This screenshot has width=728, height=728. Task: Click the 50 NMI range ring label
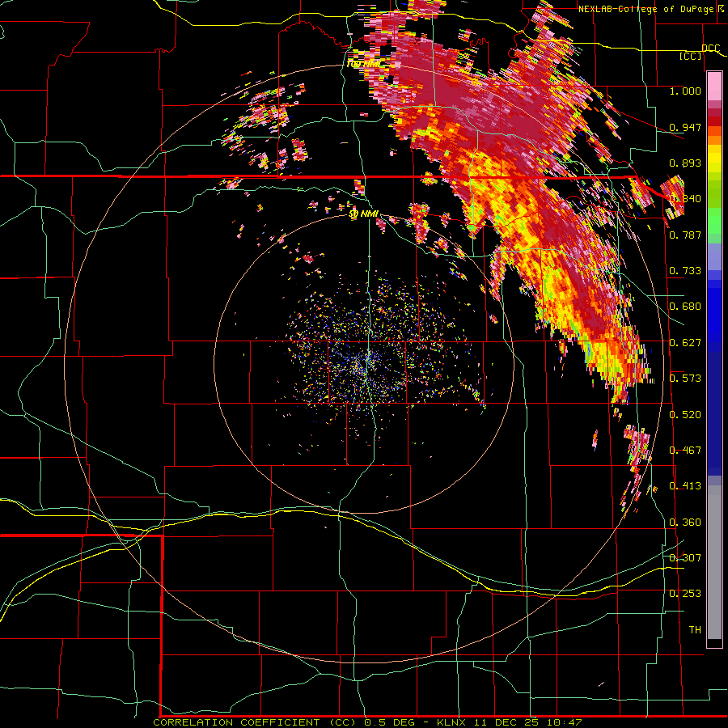363,214
